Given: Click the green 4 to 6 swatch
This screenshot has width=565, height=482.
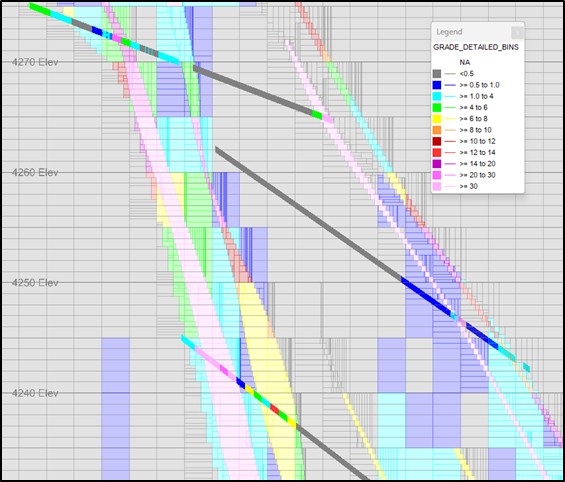Looking at the screenshot, I should pos(437,107).
